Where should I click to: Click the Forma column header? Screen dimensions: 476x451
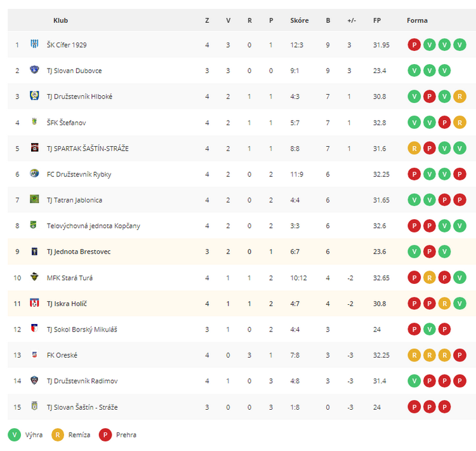click(x=417, y=21)
